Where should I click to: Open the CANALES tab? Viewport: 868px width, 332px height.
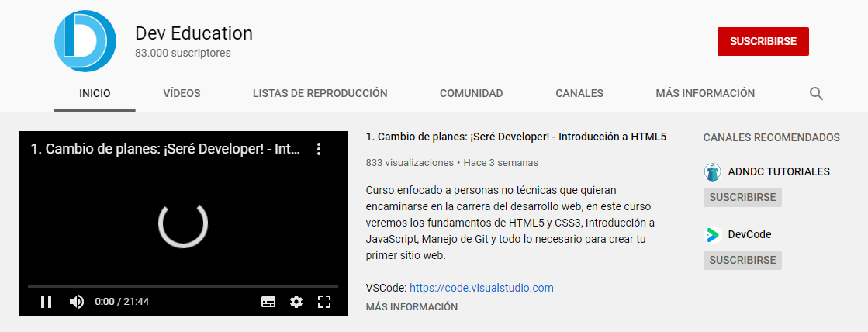579,94
